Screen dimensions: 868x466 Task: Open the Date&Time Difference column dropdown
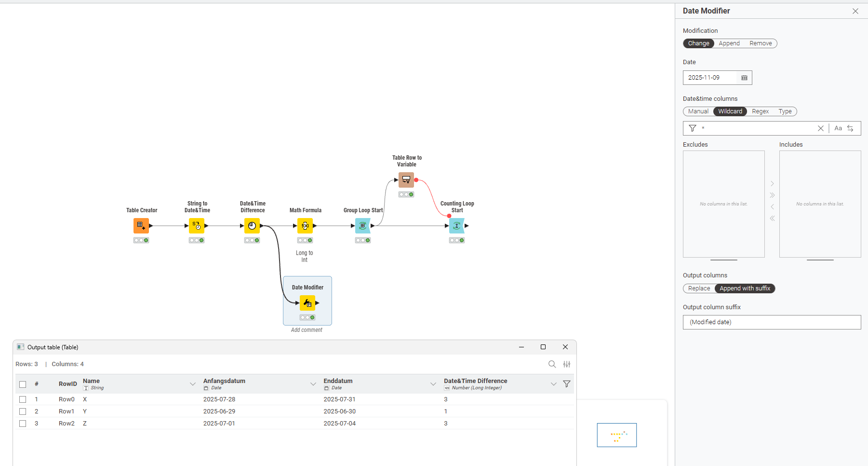coord(553,384)
